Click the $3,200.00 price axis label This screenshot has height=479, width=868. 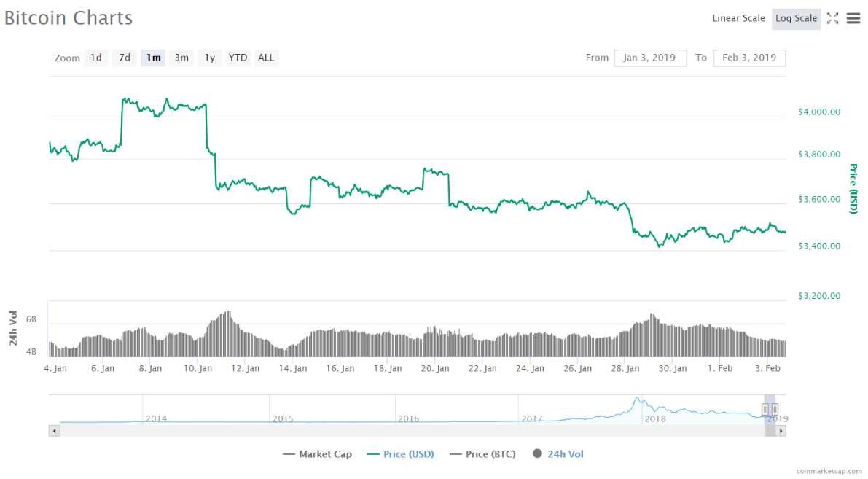(819, 296)
